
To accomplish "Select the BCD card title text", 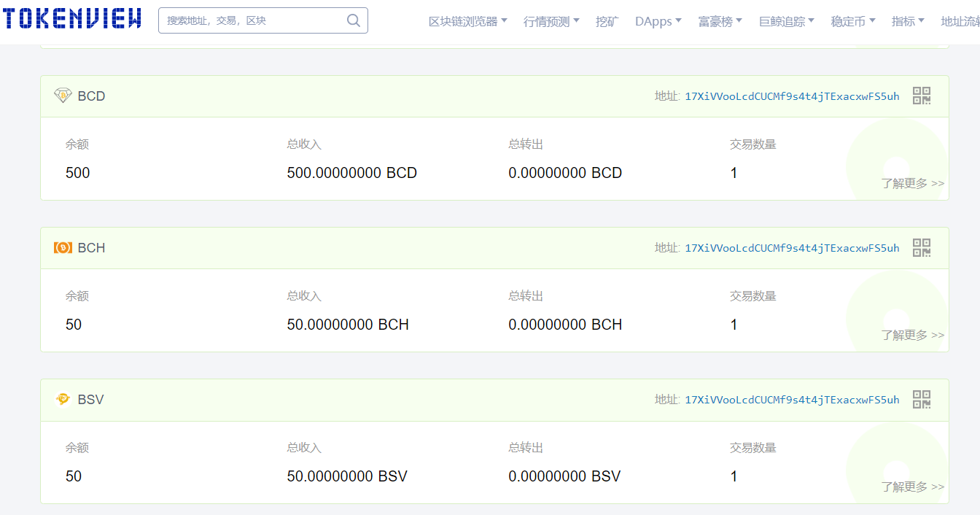I will pos(92,96).
